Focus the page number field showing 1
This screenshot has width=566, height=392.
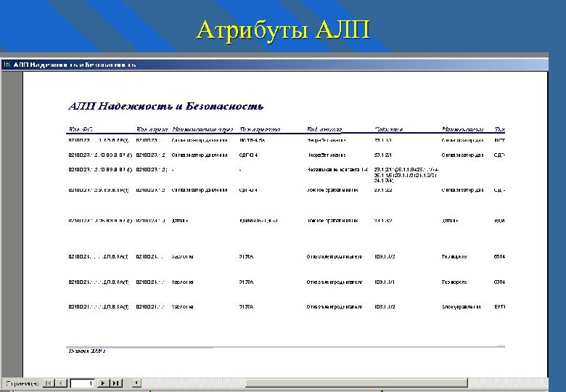(x=83, y=383)
